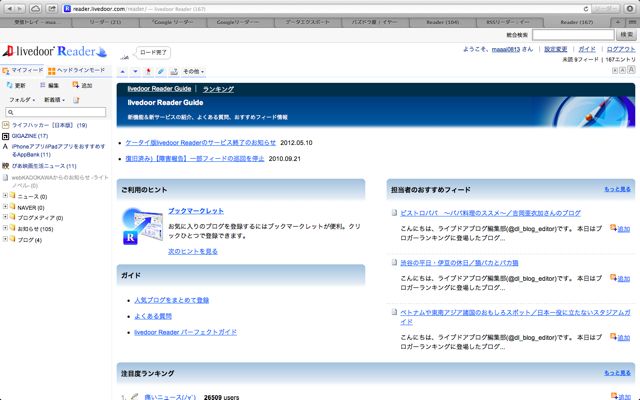Add the ベトナム feed with 追加
Image resolution: width=640 pixels, height=400 pixels.
(620, 337)
